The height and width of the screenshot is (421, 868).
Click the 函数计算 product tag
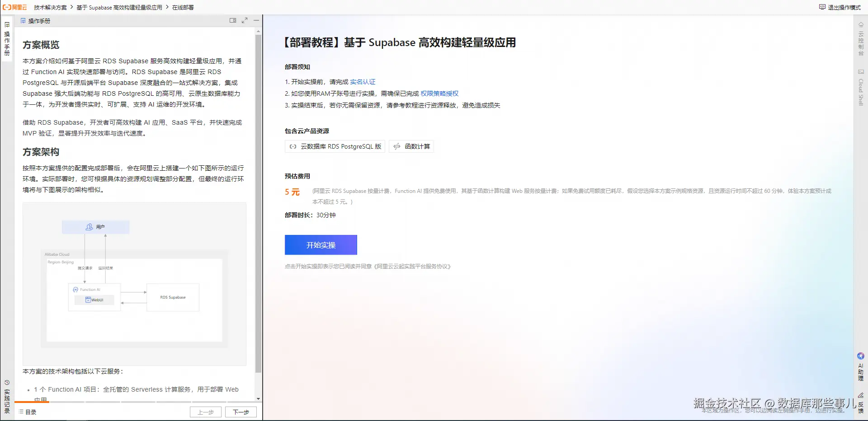[411, 146]
